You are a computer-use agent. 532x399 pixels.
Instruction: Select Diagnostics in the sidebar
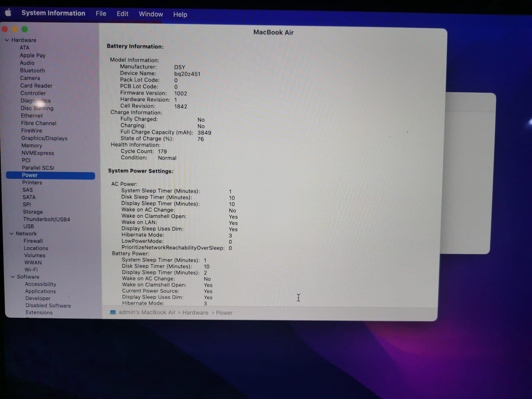pyautogui.click(x=35, y=101)
